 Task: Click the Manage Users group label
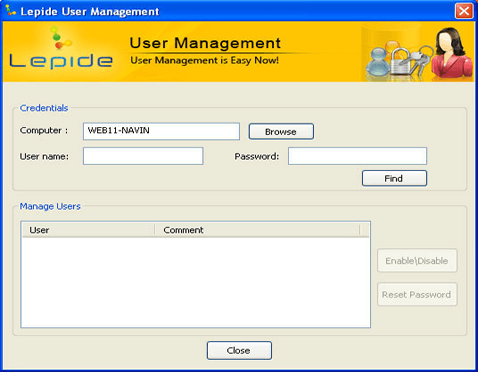[50, 206]
